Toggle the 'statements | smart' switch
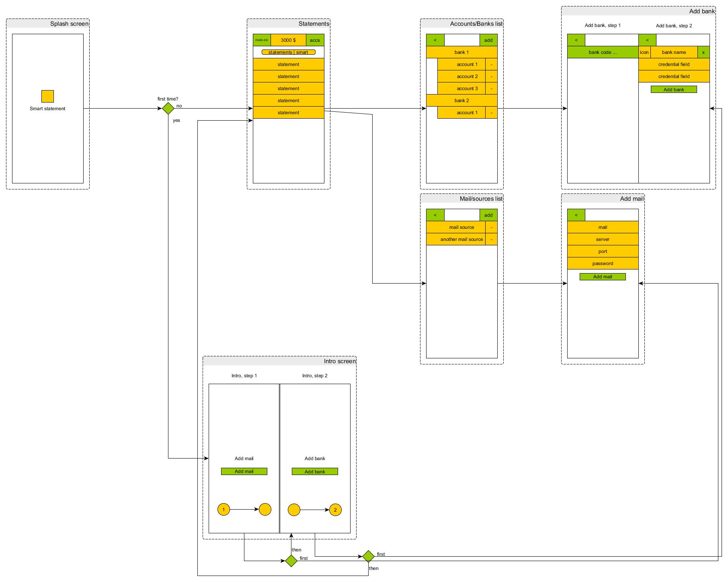 pyautogui.click(x=288, y=52)
